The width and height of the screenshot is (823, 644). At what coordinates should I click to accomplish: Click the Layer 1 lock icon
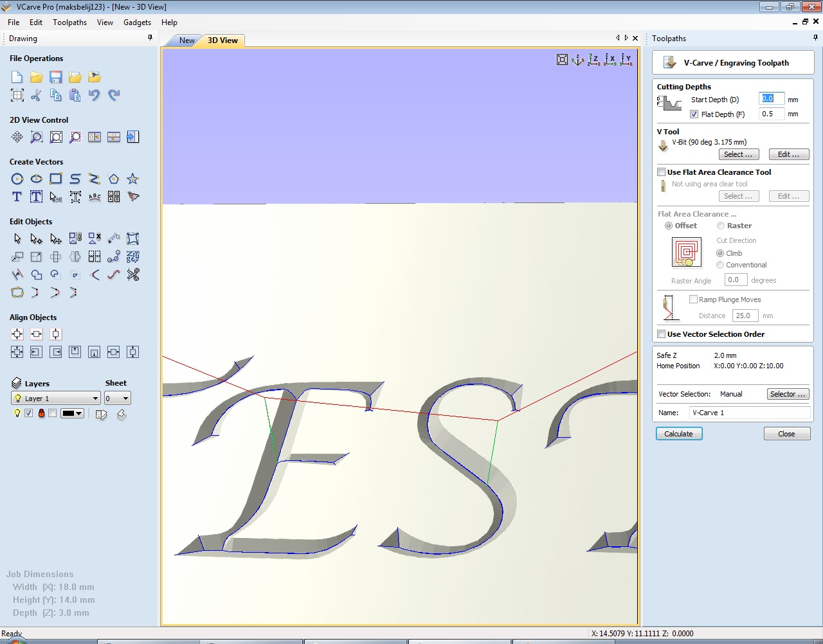click(41, 413)
